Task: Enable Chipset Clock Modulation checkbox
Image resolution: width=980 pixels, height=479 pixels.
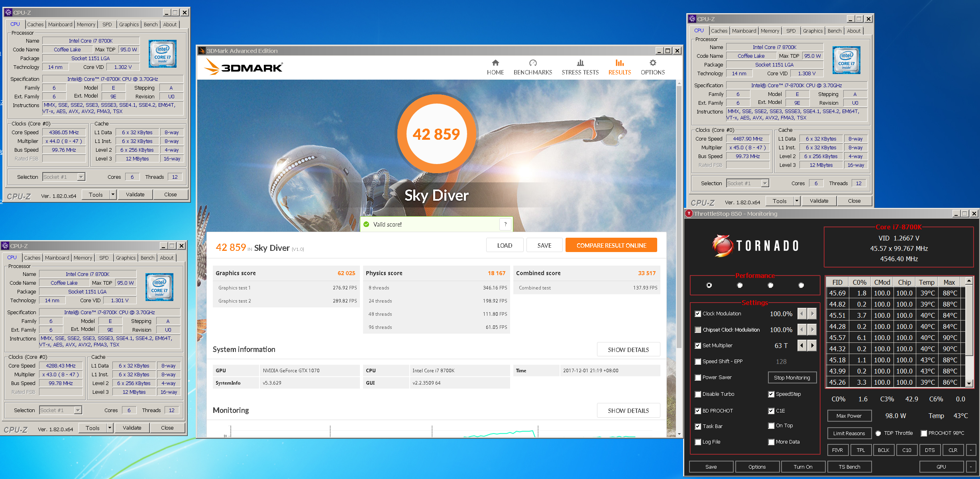Action: tap(698, 330)
